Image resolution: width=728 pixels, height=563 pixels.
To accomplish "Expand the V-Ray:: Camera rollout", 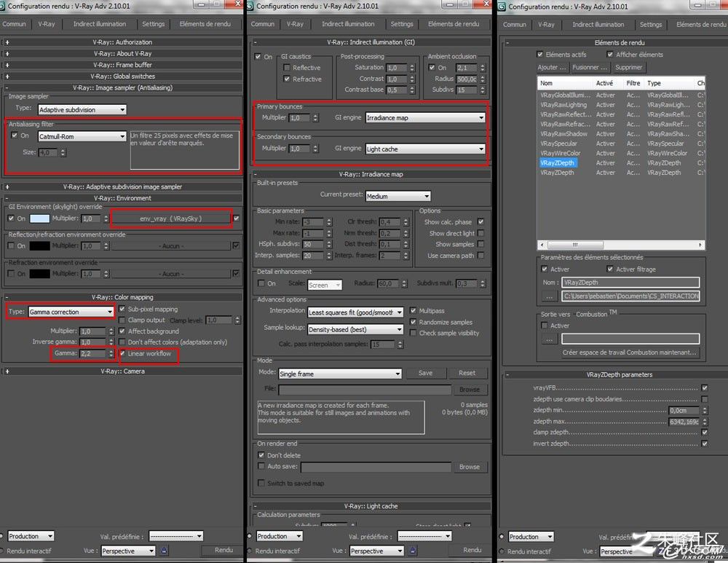I will point(122,371).
